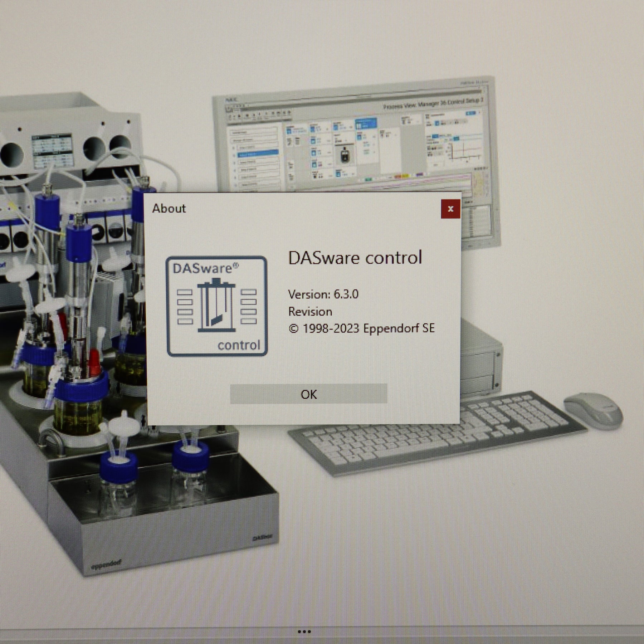The image size is (644, 644).
Task: Click the "DASware control" heading text
Action: pos(355,258)
